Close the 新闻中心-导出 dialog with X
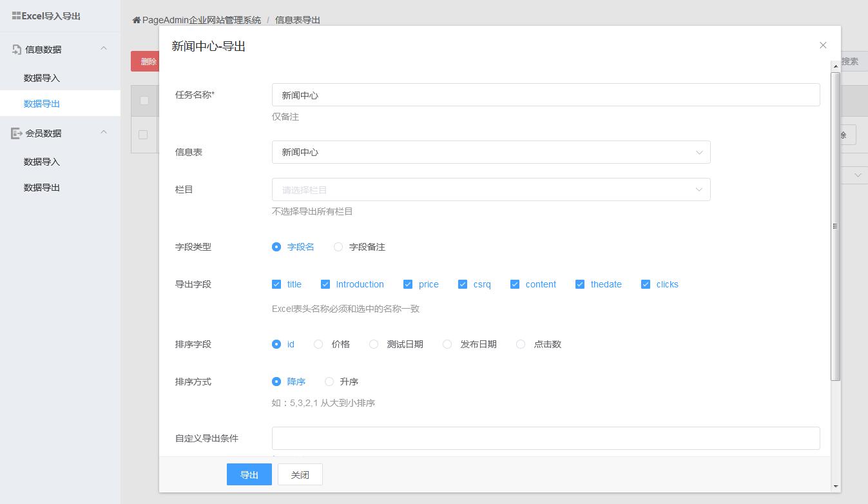 coord(823,45)
